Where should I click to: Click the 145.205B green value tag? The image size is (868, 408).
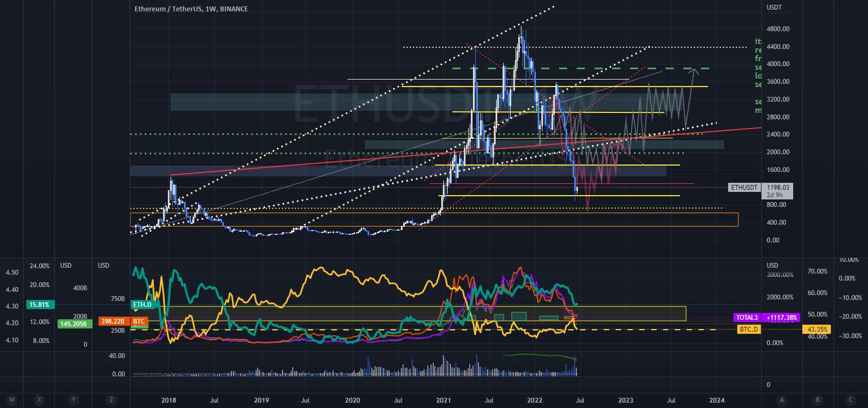(x=74, y=324)
